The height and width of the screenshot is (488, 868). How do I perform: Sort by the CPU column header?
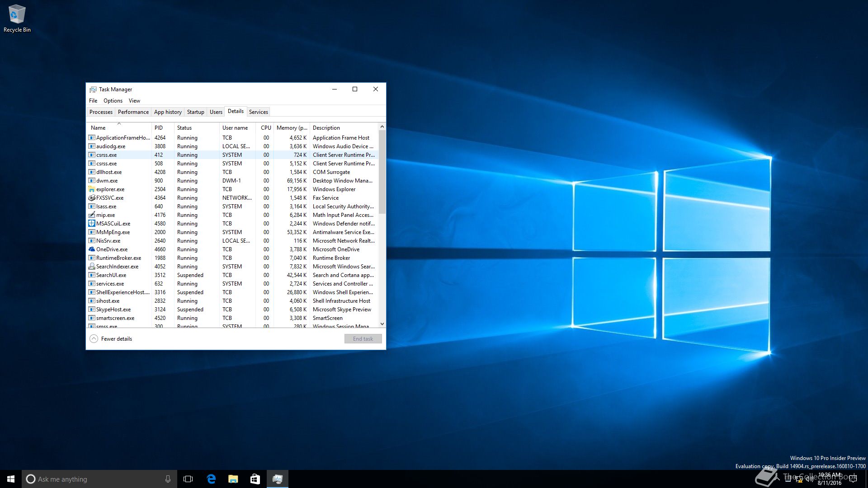[264, 128]
